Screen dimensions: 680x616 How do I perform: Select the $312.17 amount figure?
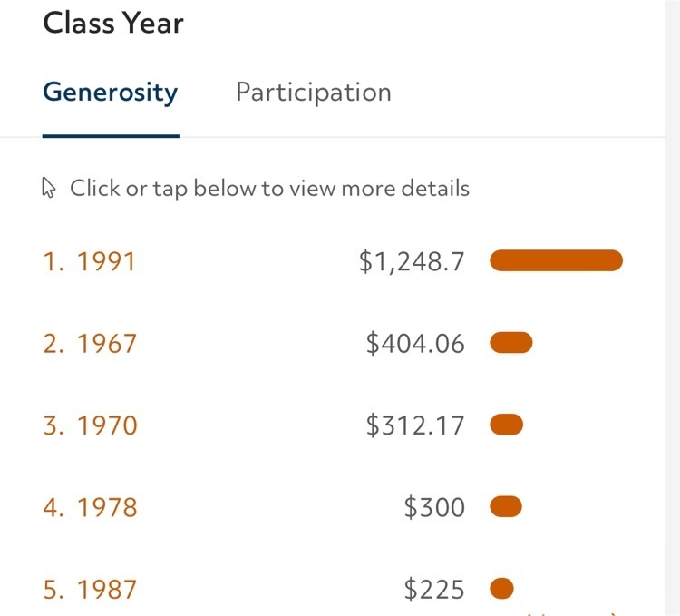coord(415,425)
